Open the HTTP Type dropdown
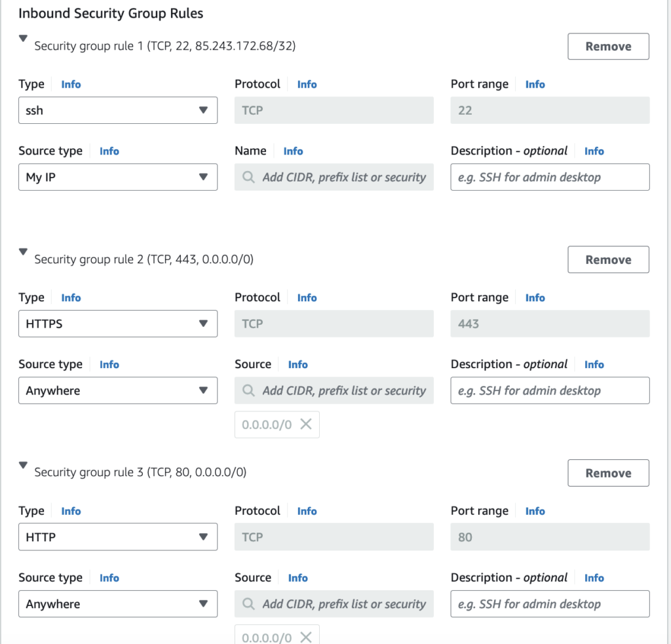The height and width of the screenshot is (644, 671). click(118, 537)
